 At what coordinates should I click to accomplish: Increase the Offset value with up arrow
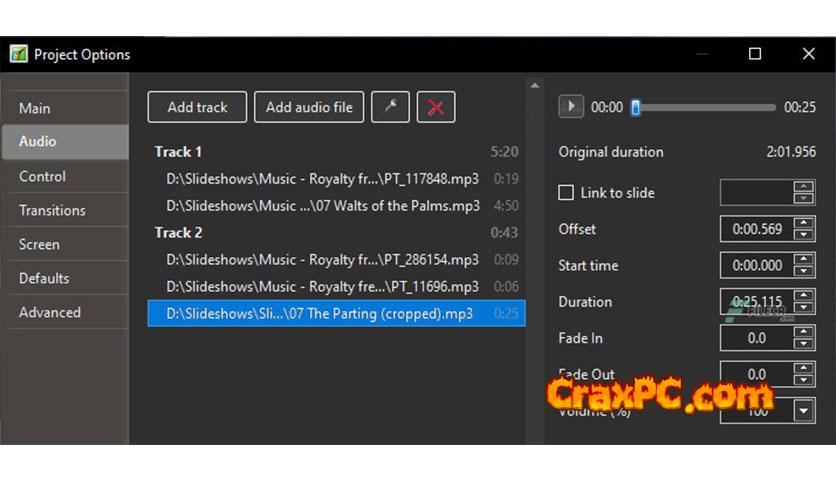[x=803, y=223]
